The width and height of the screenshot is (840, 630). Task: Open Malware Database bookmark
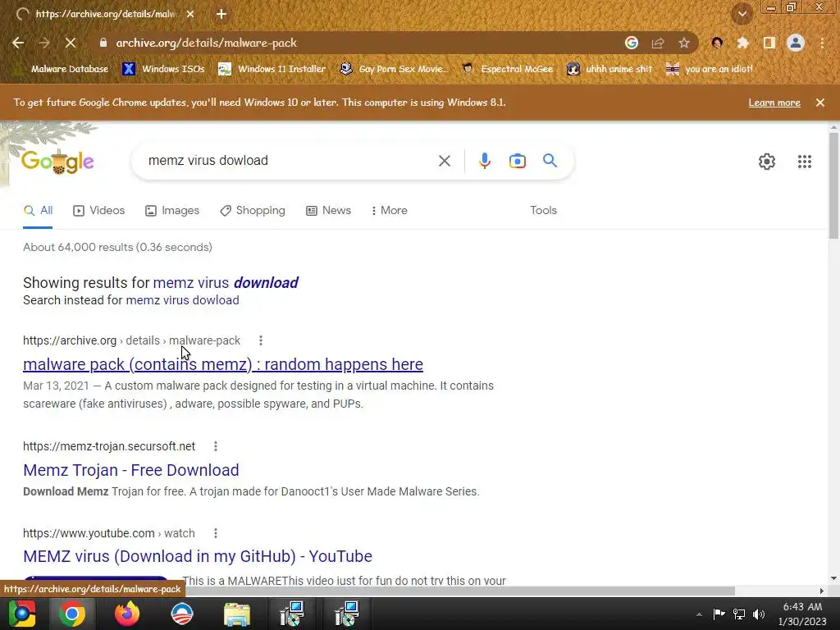pos(62,69)
